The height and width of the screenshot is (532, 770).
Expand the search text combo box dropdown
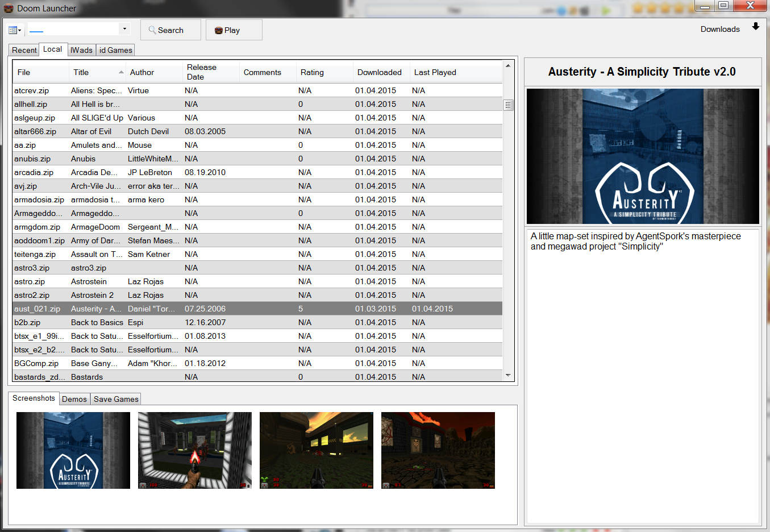coord(124,29)
